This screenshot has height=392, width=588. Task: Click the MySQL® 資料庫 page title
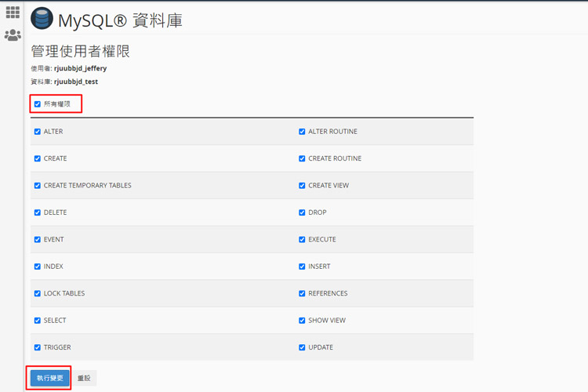[x=120, y=20]
